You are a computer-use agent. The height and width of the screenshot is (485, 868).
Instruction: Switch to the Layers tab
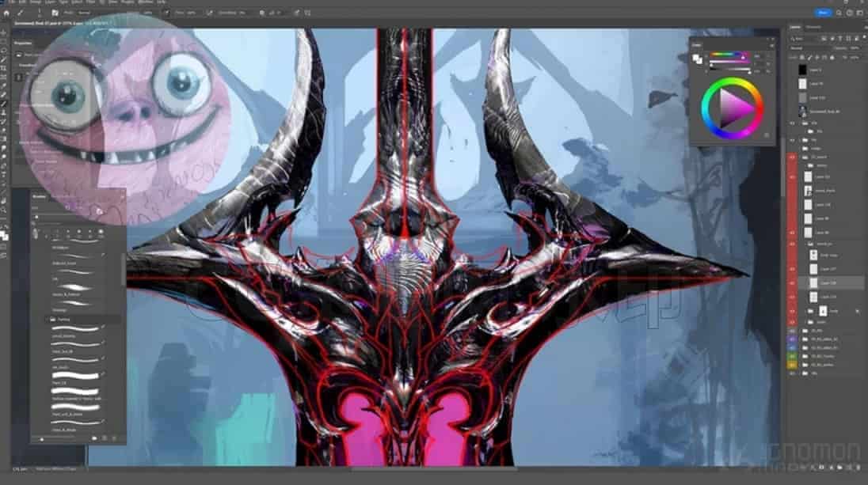pos(795,27)
